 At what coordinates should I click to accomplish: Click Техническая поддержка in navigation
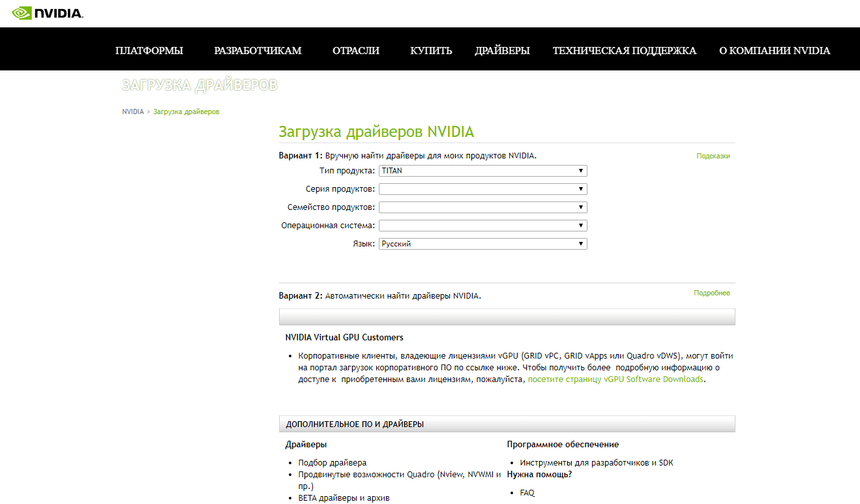coord(624,51)
